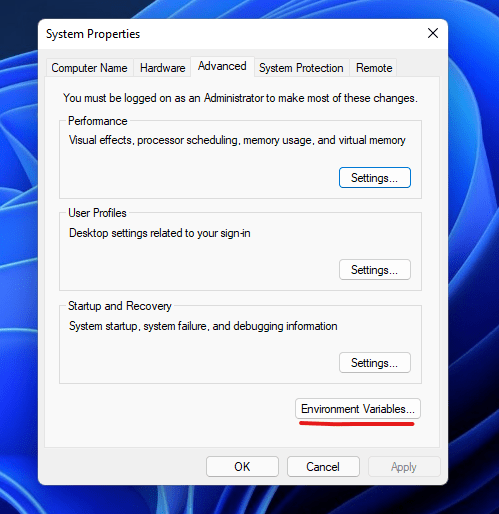Switch to the Computer Name tab

[x=89, y=68]
